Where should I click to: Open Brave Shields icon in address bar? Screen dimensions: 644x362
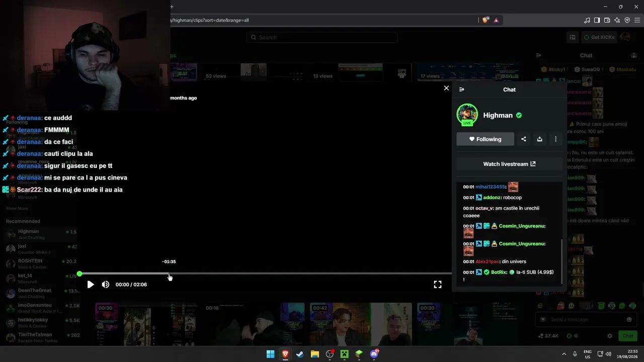(x=485, y=20)
